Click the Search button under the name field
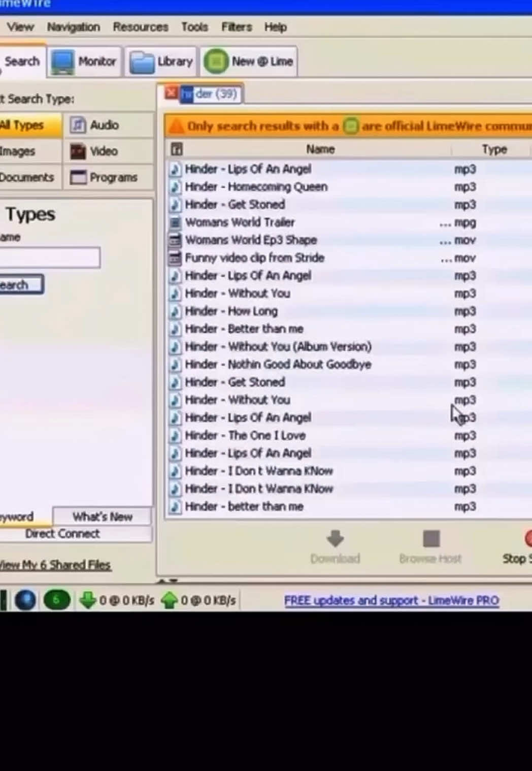Image resolution: width=532 pixels, height=771 pixels. click(x=21, y=284)
